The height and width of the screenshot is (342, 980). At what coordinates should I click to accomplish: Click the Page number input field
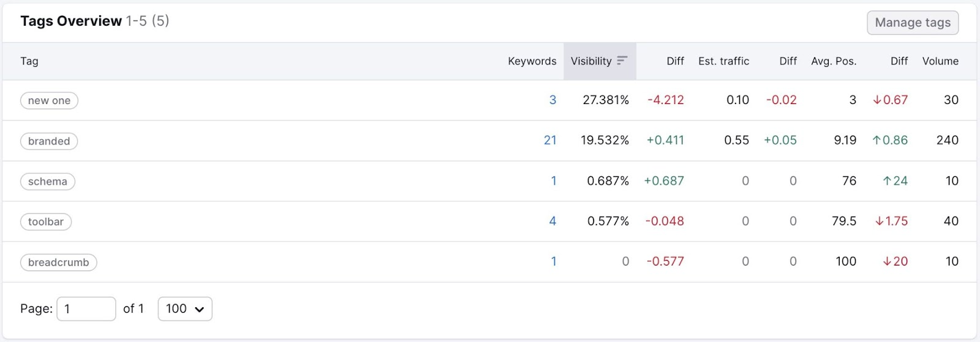pos(86,309)
